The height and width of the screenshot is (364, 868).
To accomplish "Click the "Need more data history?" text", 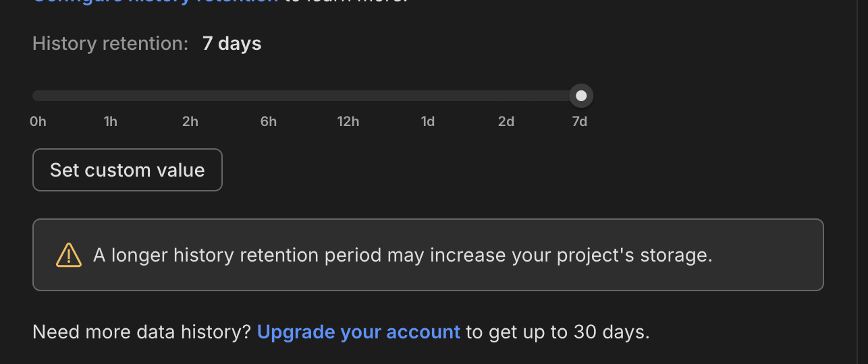I will pos(142,332).
